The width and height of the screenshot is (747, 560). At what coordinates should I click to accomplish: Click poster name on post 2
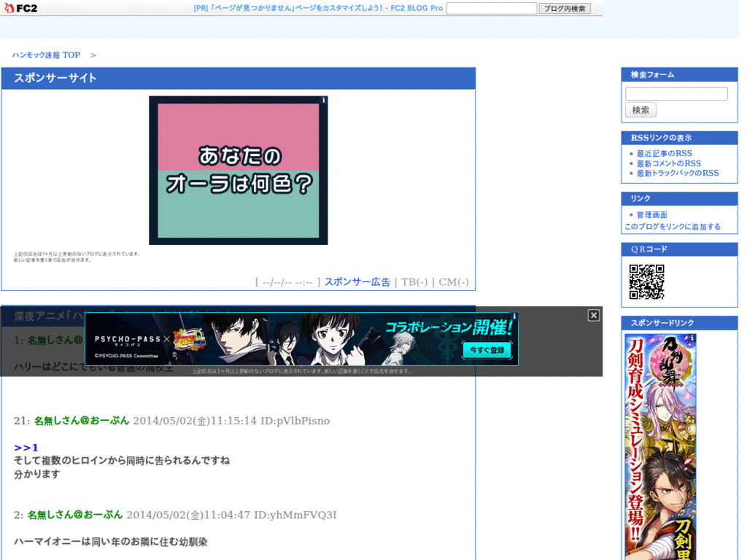(x=75, y=515)
